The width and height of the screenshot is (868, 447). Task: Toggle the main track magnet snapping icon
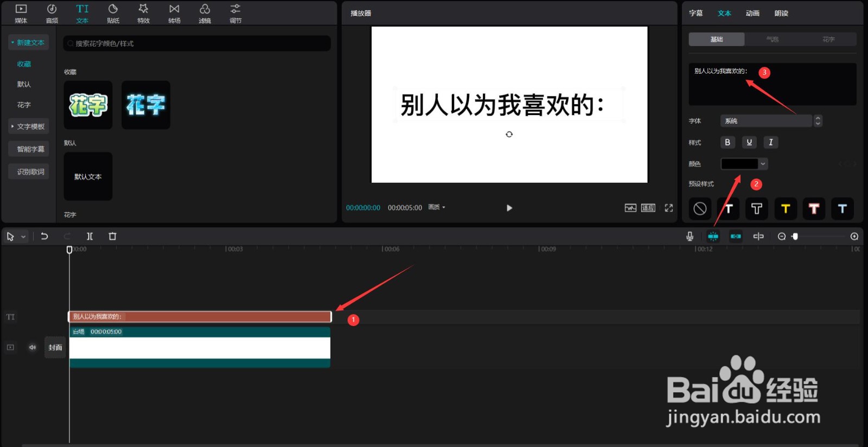point(713,237)
